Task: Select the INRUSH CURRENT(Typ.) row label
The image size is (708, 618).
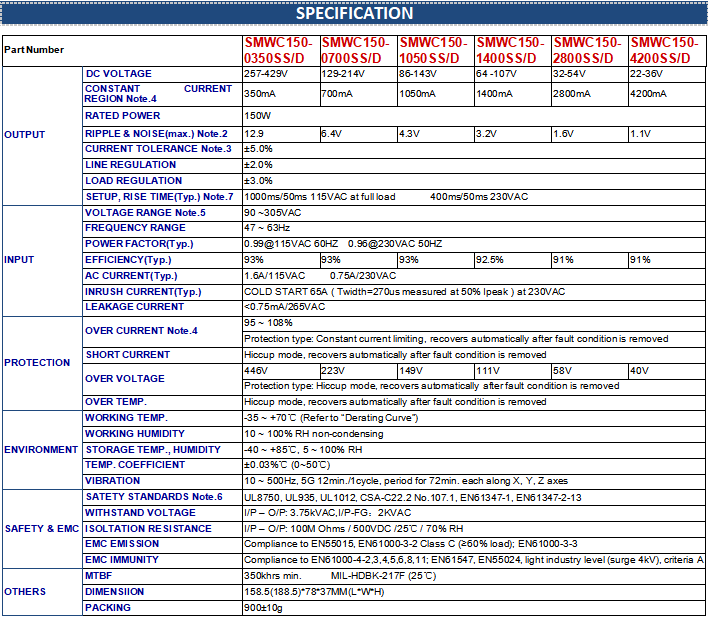Action: [x=144, y=292]
